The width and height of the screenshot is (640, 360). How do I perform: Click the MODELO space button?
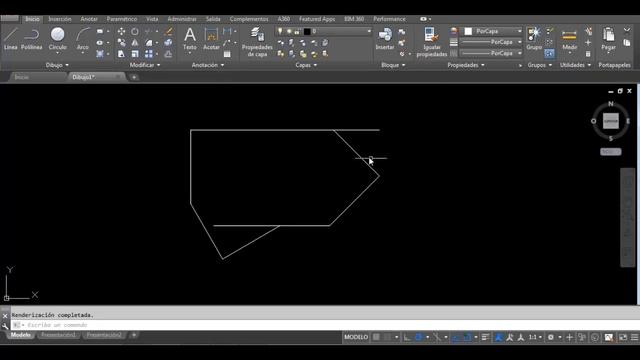(x=356, y=337)
